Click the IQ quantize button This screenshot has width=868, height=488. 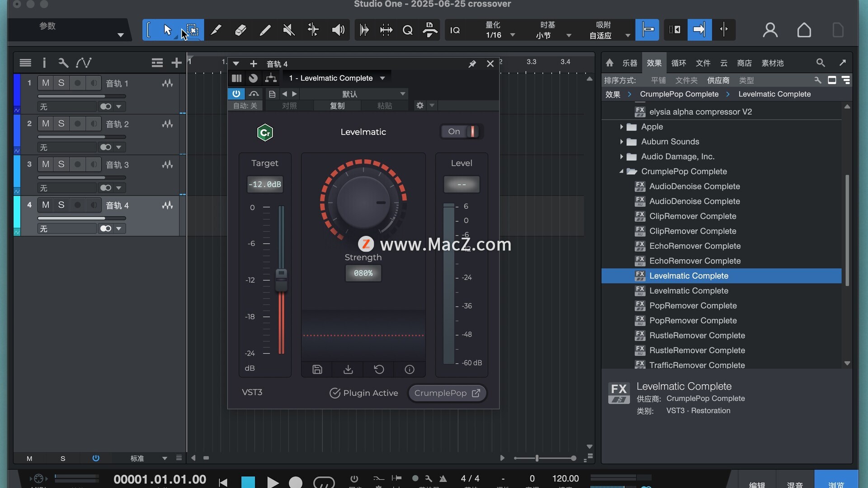(x=455, y=30)
